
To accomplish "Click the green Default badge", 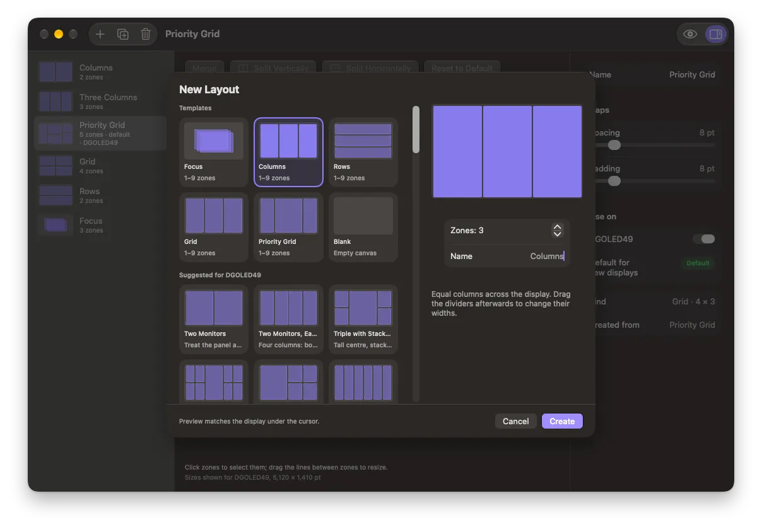I will coord(698,263).
